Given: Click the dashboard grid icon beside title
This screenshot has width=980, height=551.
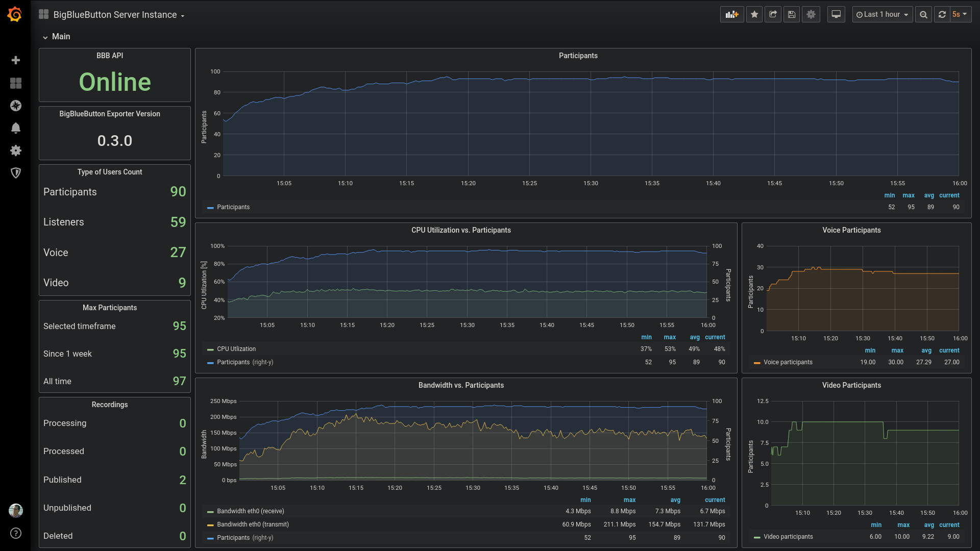Looking at the screenshot, I should coord(44,15).
